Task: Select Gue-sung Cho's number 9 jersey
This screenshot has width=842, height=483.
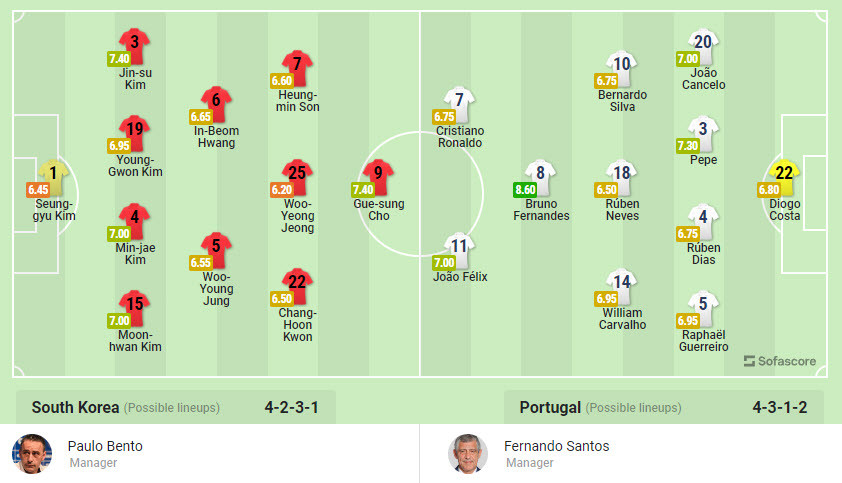Action: click(x=378, y=175)
